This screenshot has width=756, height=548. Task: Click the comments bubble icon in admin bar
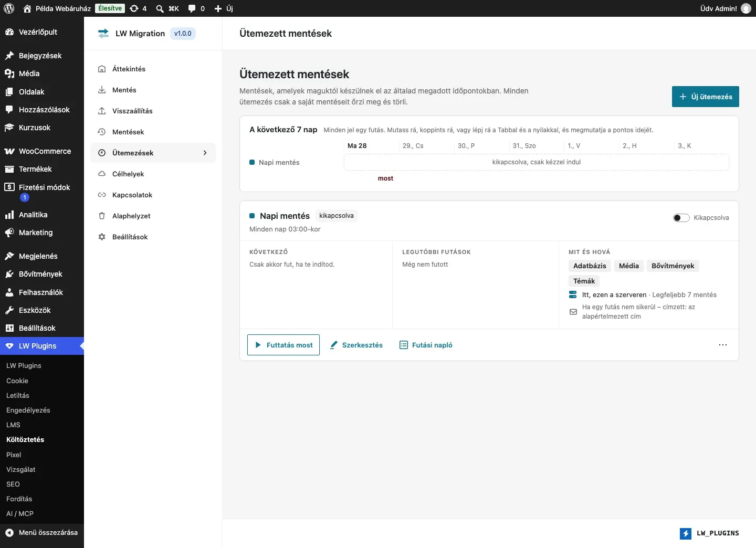click(x=192, y=8)
